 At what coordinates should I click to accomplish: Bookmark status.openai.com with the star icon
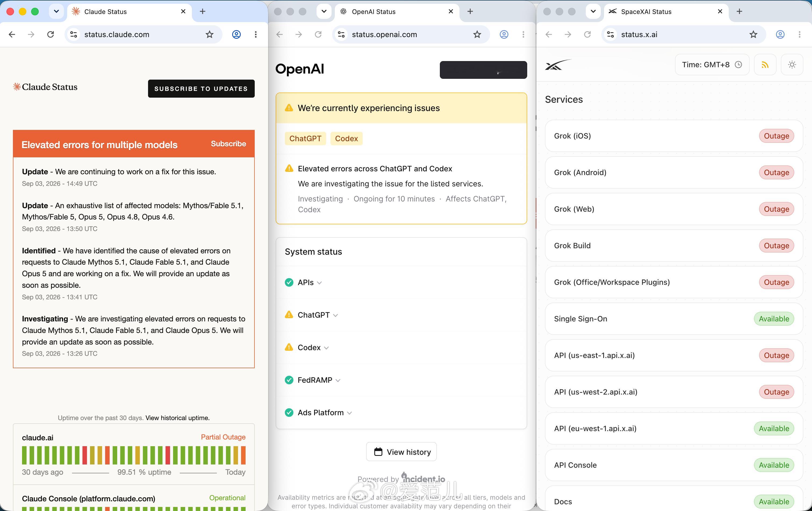(477, 34)
